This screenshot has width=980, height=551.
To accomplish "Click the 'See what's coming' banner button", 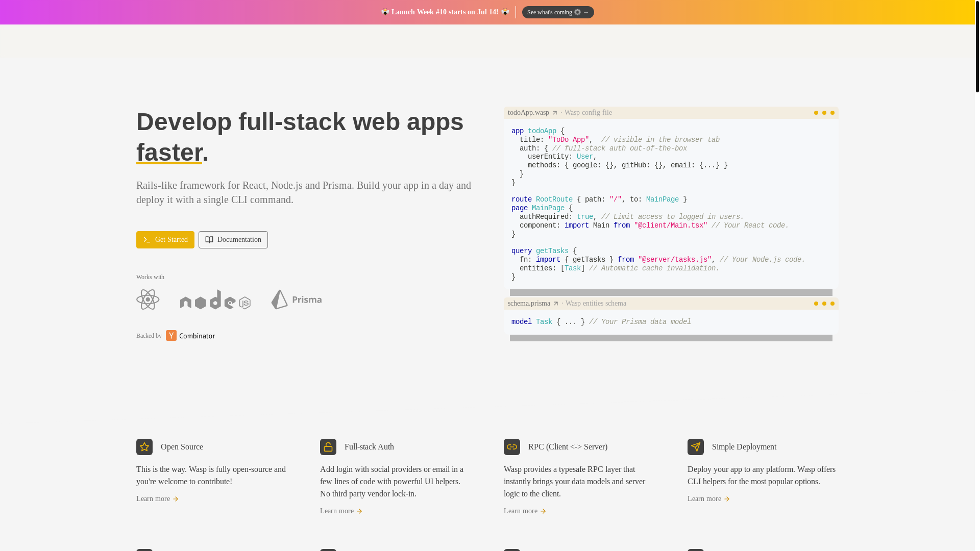I will tap(558, 12).
